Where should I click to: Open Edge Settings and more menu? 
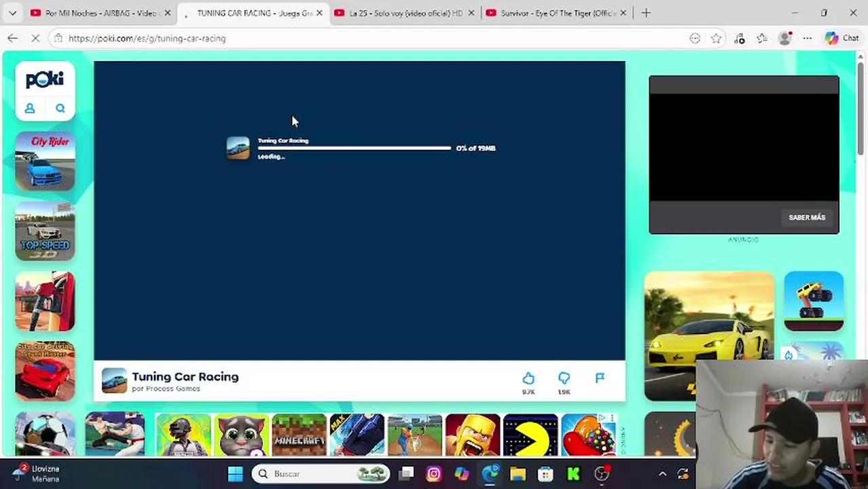[807, 39]
